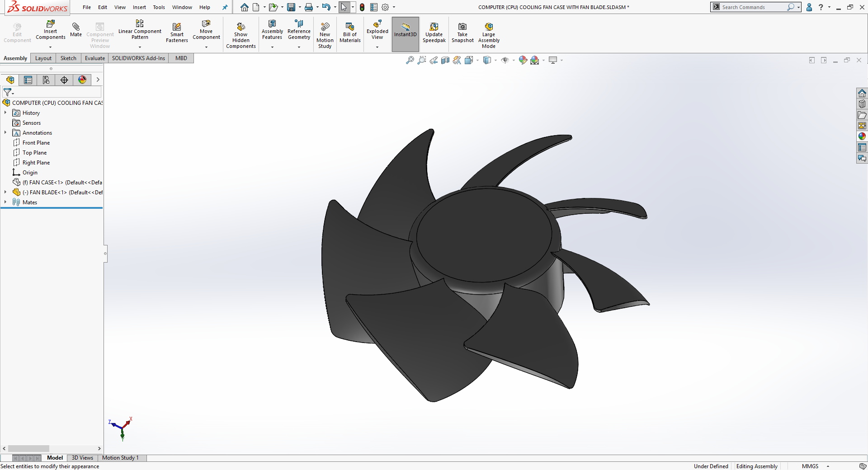Open the Insert menu

pyautogui.click(x=139, y=7)
